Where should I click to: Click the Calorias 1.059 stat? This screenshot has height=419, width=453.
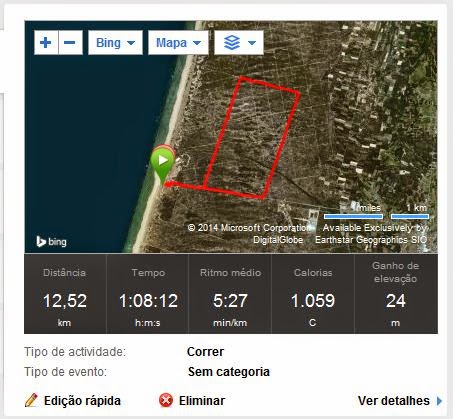pyautogui.click(x=313, y=294)
